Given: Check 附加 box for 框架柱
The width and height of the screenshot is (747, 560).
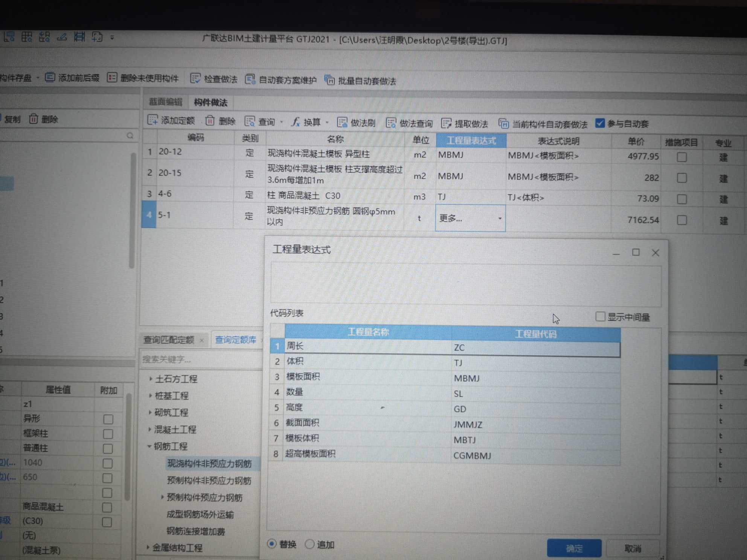Looking at the screenshot, I should (108, 434).
